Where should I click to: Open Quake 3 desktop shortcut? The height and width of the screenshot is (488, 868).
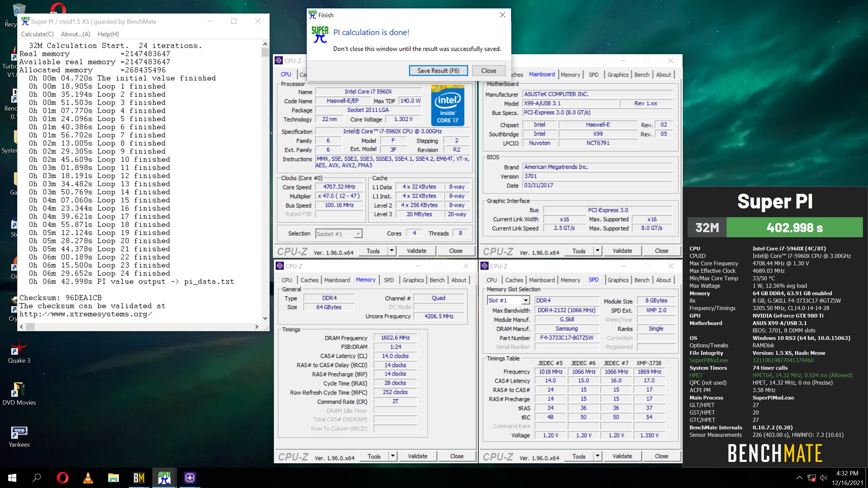[x=19, y=351]
